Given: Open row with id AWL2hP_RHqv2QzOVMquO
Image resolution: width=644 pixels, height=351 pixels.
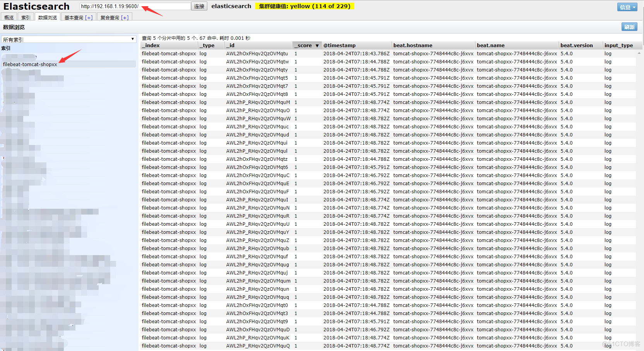Looking at the screenshot, I should coord(388,111).
